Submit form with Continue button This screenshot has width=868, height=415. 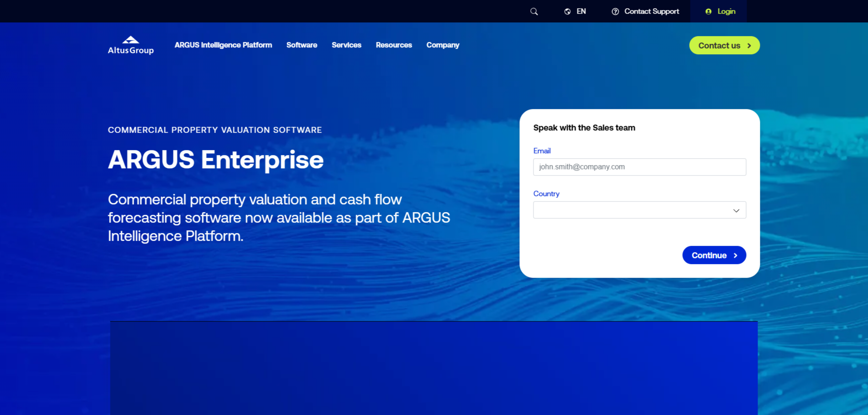[x=714, y=255]
